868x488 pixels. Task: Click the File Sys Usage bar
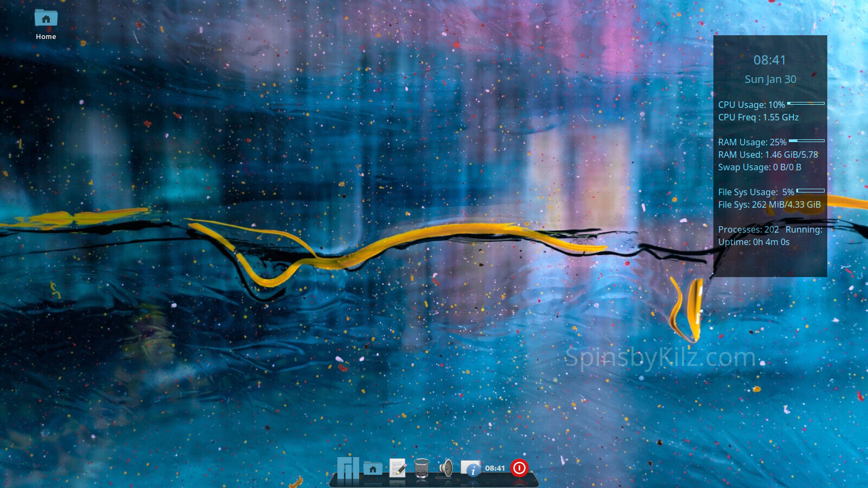click(810, 190)
